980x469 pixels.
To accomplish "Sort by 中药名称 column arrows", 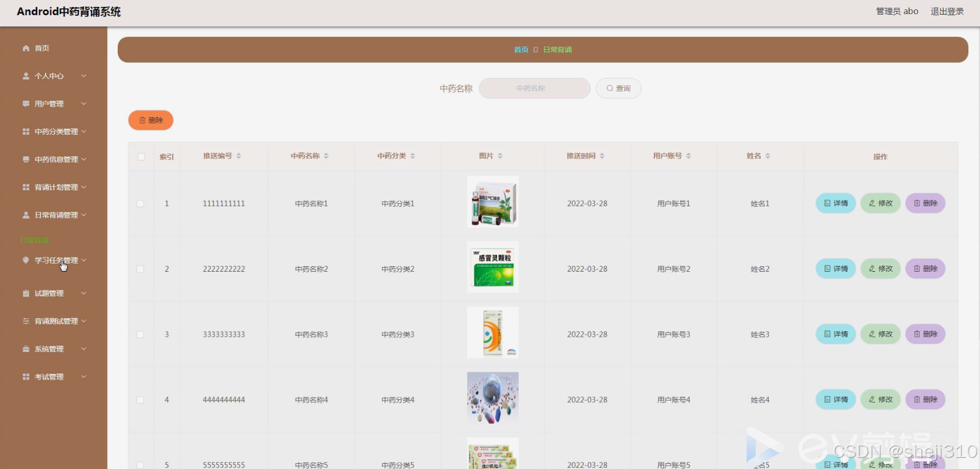I will click(326, 156).
